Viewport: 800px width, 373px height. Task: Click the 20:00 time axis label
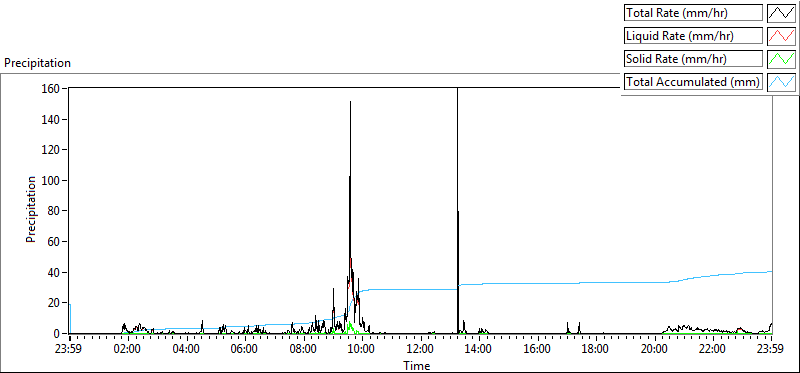click(x=654, y=350)
